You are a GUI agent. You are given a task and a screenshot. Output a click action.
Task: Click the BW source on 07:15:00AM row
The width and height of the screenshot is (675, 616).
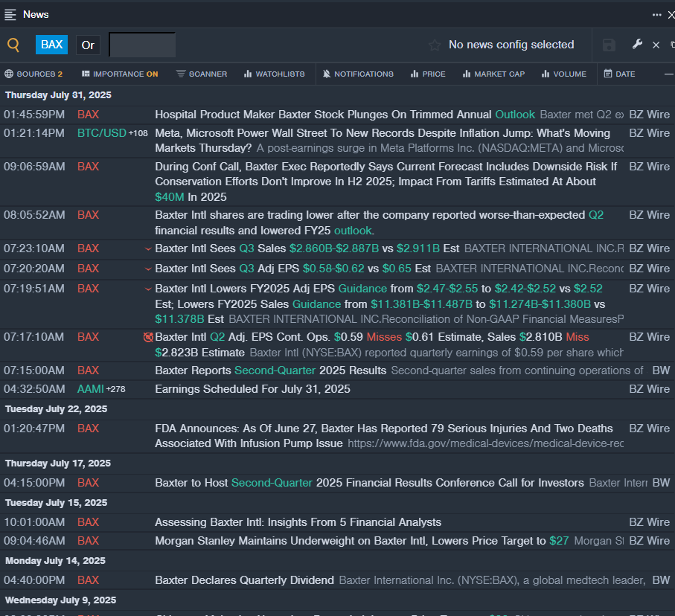coord(661,370)
